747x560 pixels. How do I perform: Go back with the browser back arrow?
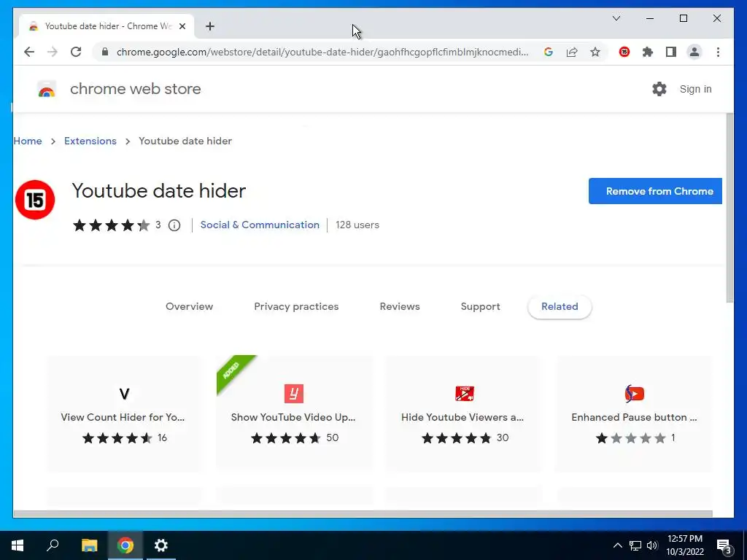(x=29, y=52)
